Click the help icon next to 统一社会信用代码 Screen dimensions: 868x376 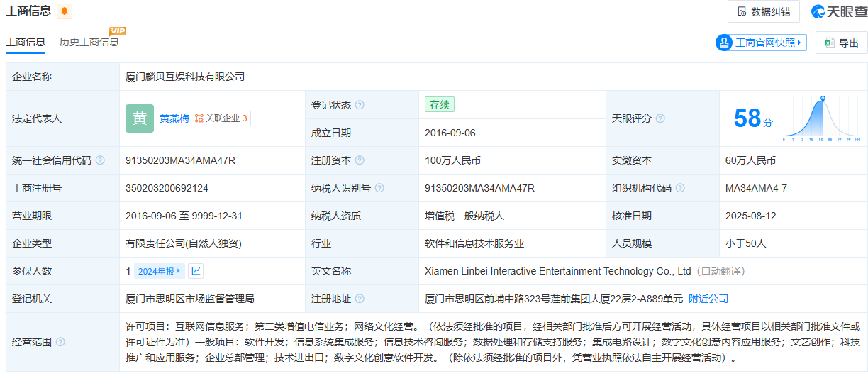click(100, 160)
